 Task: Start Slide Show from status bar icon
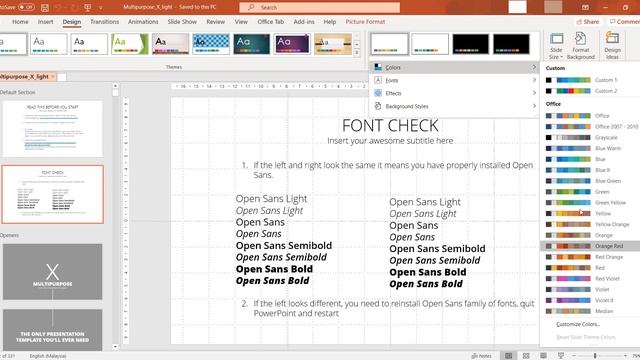(x=561, y=356)
